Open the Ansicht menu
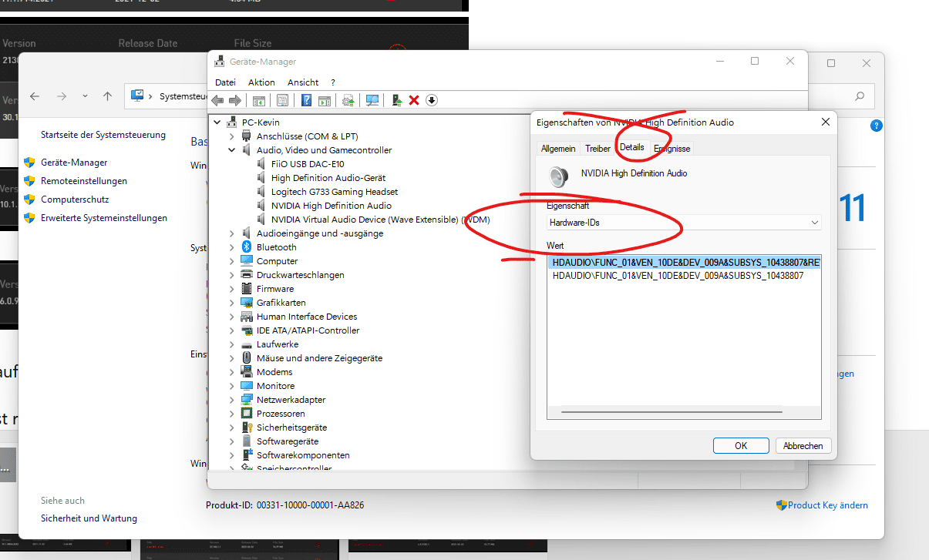 (x=303, y=82)
